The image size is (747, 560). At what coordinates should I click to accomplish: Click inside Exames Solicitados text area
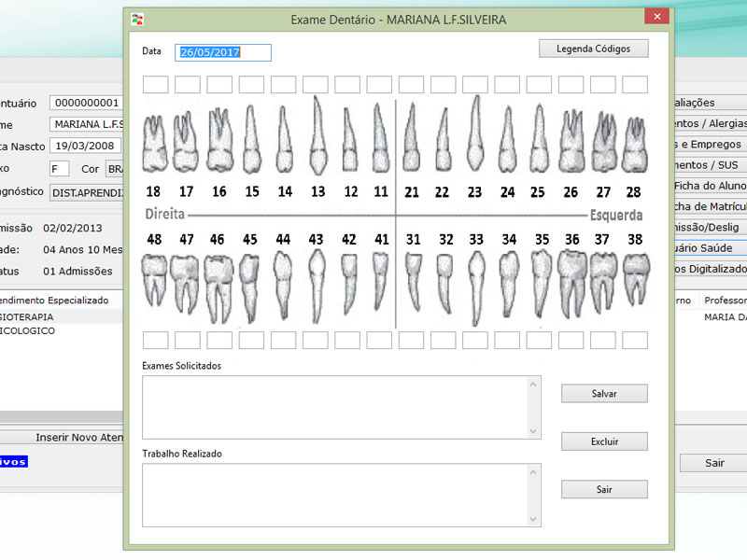coord(335,407)
